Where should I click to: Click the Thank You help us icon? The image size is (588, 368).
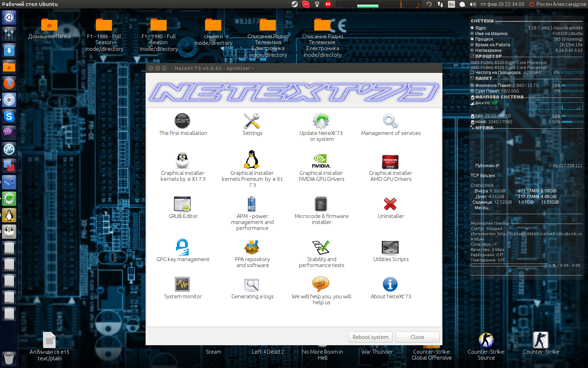(x=321, y=284)
